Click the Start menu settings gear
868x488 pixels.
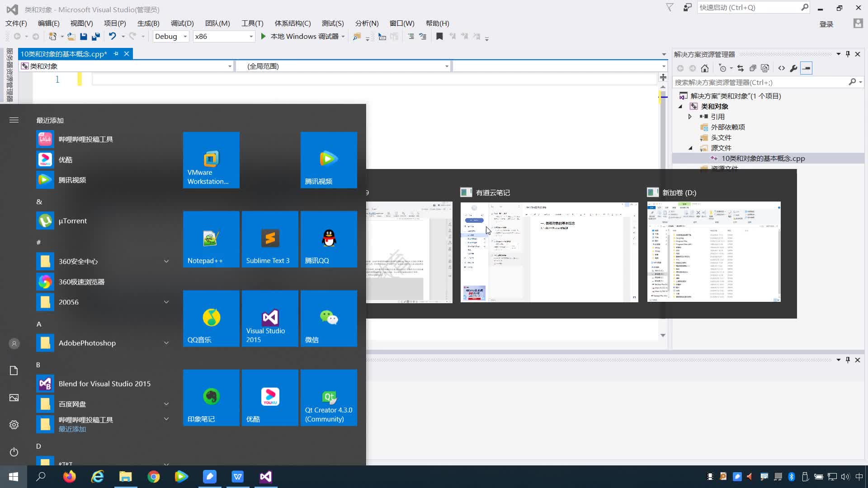pos(14,425)
